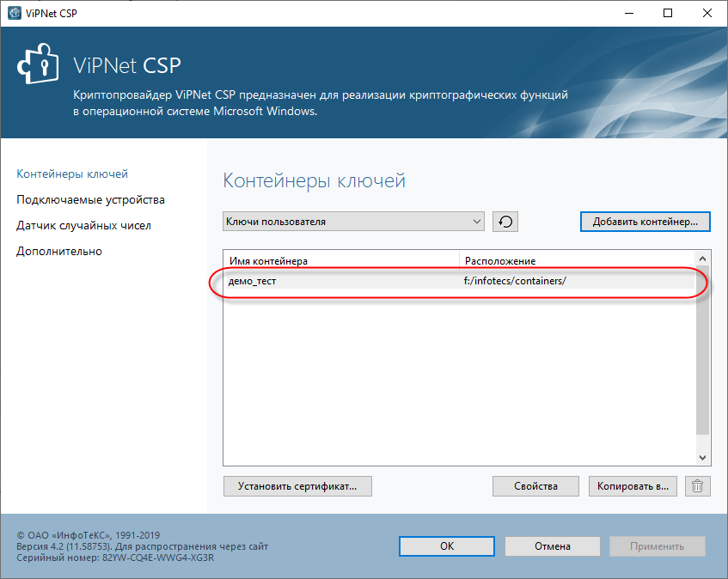Click the Применить button

657,546
